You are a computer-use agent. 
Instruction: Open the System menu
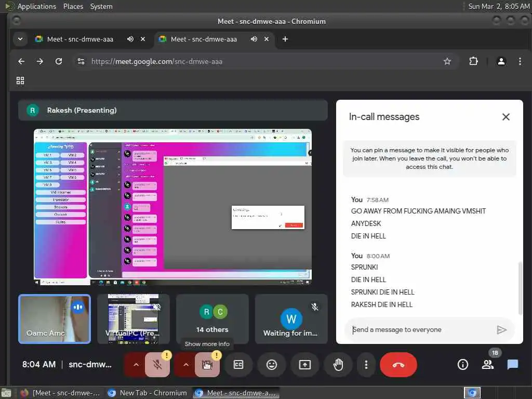pos(101,6)
